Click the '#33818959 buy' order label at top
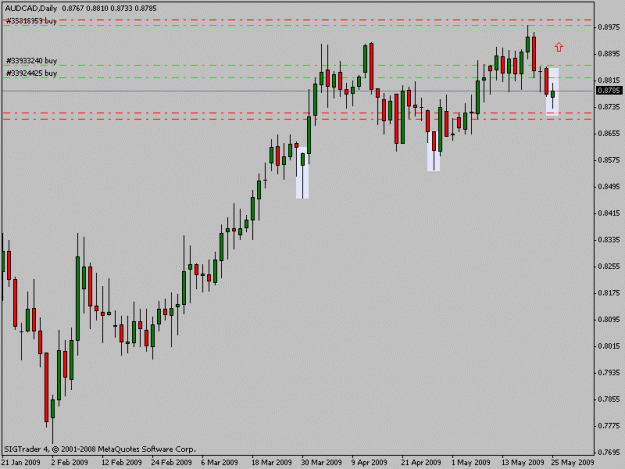The width and height of the screenshot is (625, 469). click(31, 21)
